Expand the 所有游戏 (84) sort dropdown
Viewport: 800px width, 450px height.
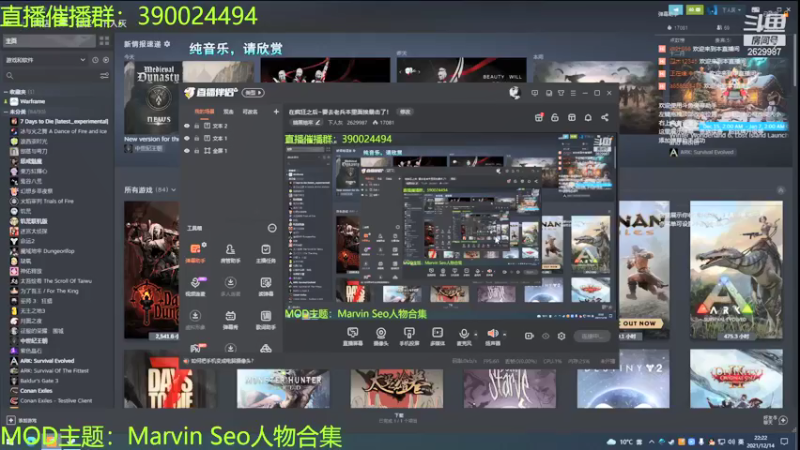point(173,190)
